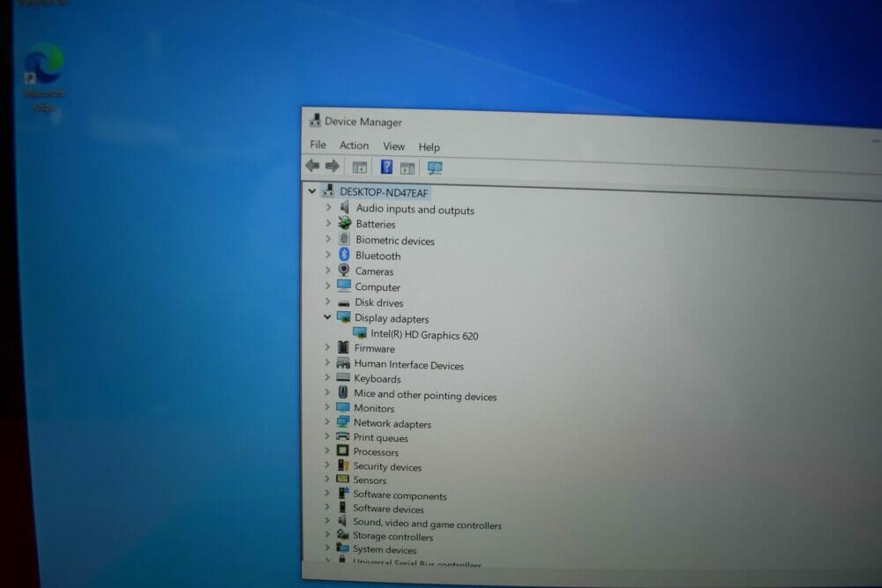This screenshot has height=588, width=882.
Task: Click the Back arrow toolbar icon
Action: point(312,165)
